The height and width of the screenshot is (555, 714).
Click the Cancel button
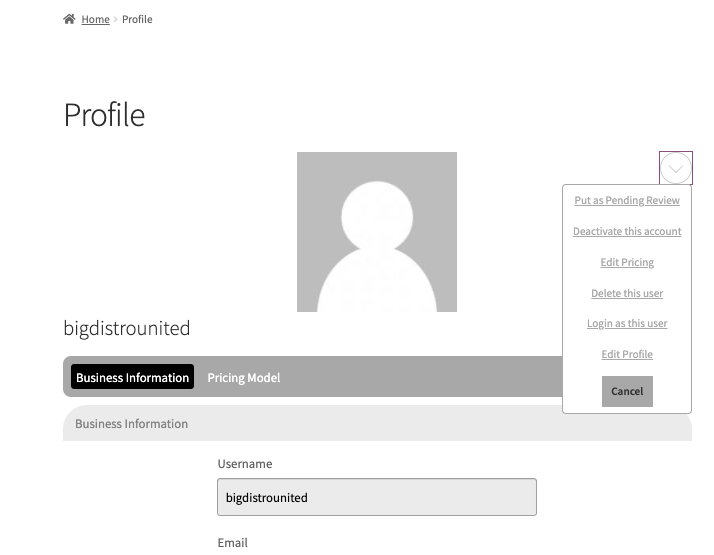(627, 391)
